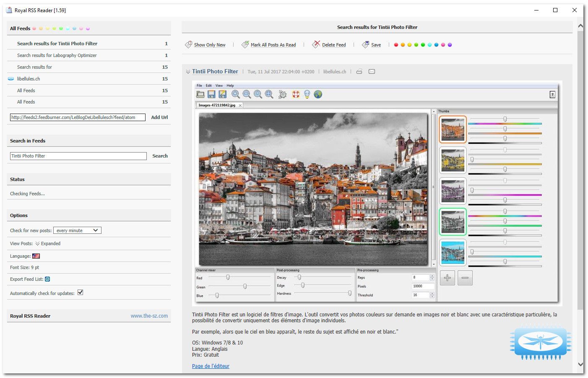Pick the faded purple dot beside All Feeds header

pyautogui.click(x=88, y=29)
